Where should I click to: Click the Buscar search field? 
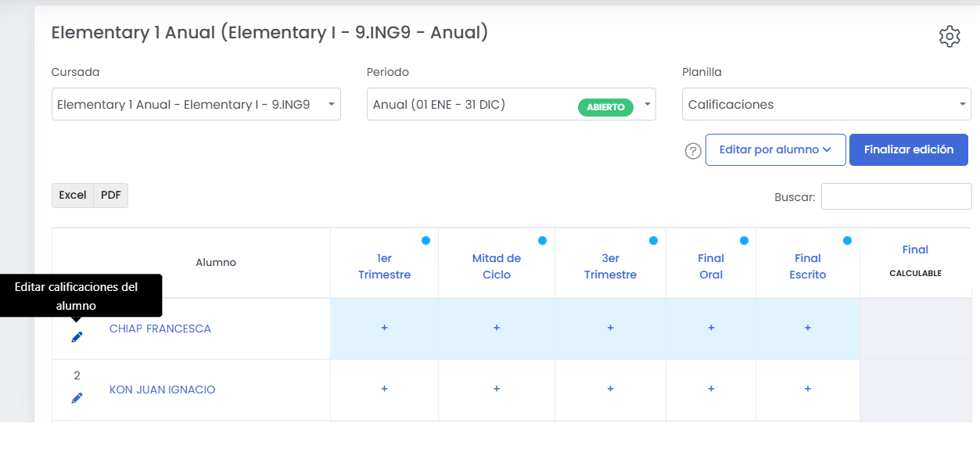pyautogui.click(x=896, y=196)
